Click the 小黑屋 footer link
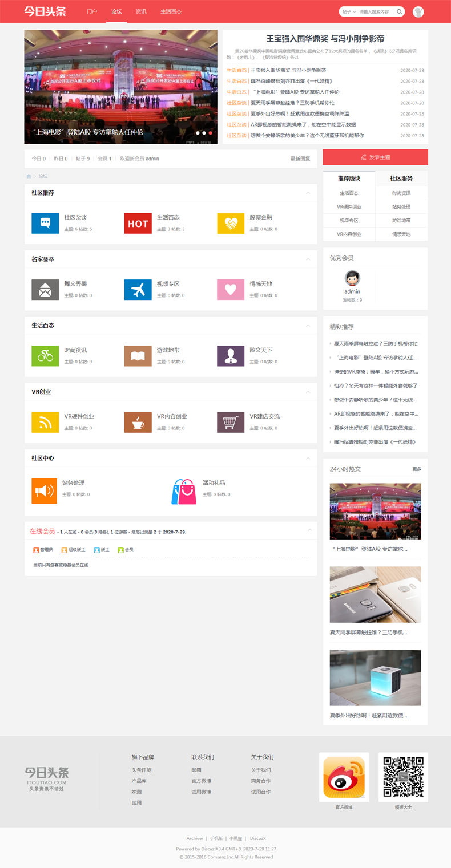 click(236, 838)
